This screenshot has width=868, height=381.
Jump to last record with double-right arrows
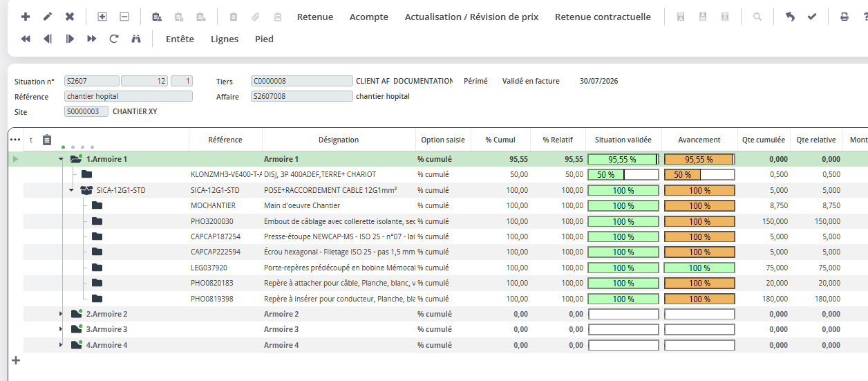point(92,39)
